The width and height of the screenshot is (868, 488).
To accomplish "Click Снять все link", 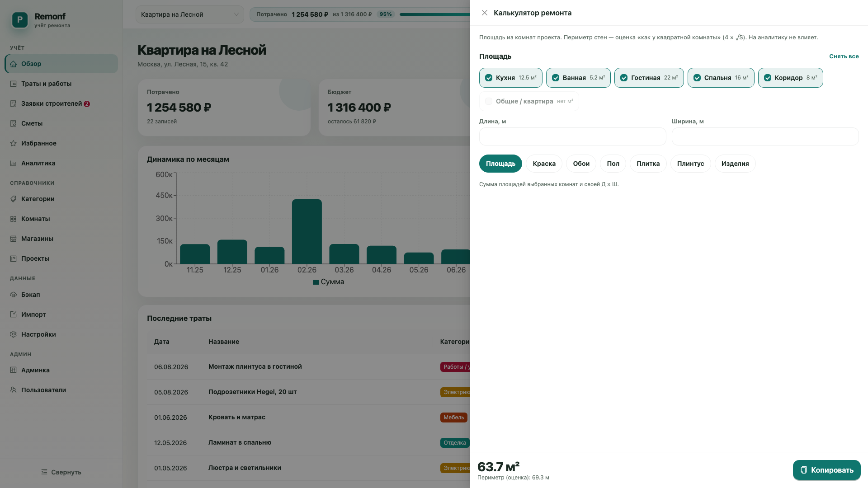I will [x=844, y=56].
